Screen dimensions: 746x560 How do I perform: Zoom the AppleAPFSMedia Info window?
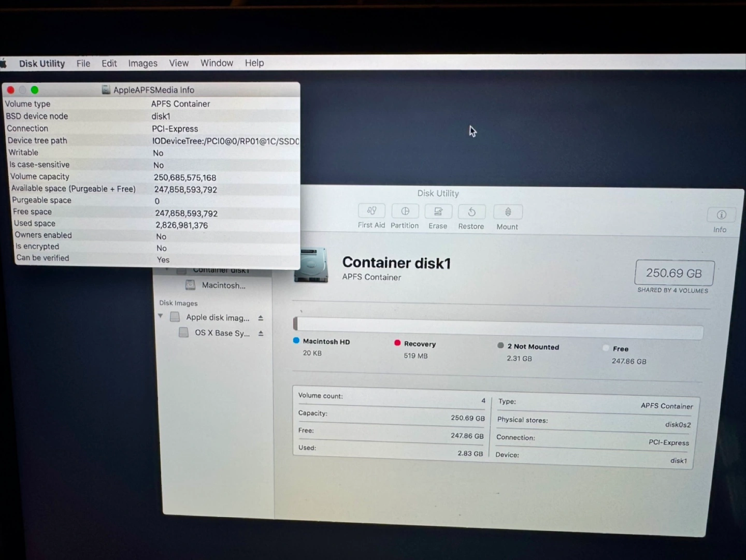pos(35,90)
